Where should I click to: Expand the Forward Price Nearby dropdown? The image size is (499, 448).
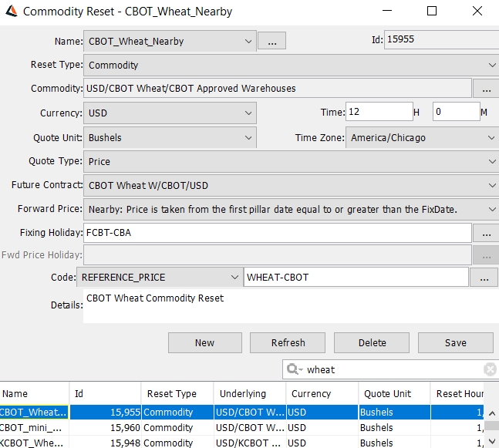(x=292, y=210)
